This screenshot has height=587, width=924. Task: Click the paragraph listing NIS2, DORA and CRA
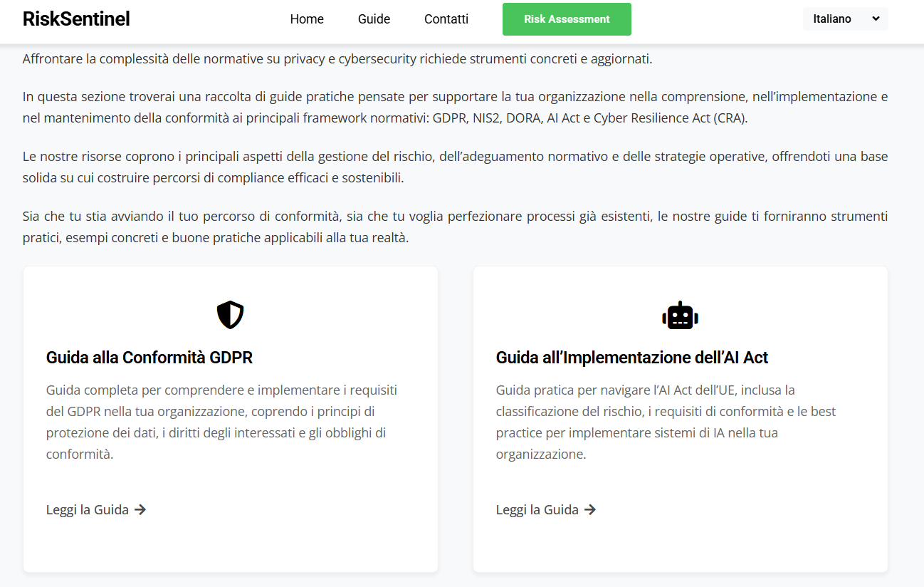pos(455,108)
